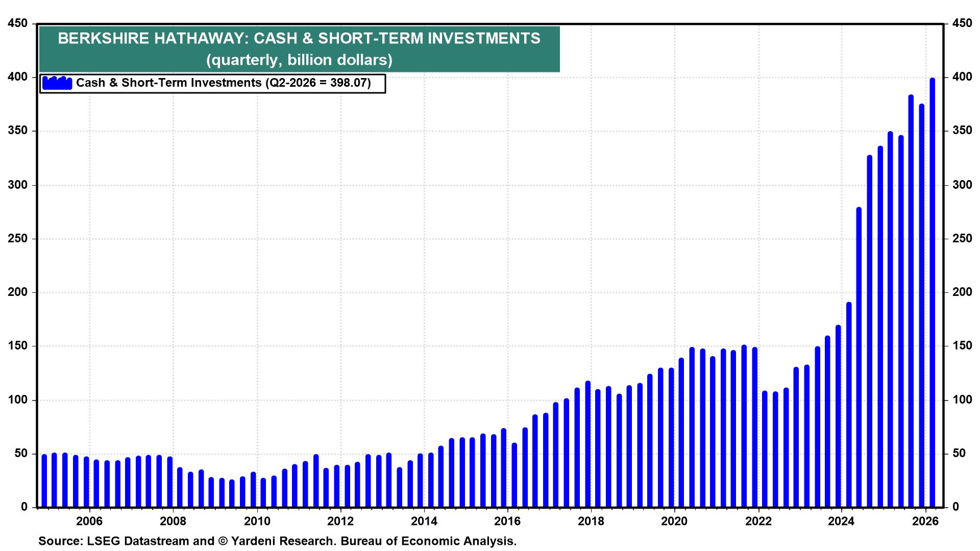Click the right y-axis label 300
Screen dimensions: 980x551
(962, 185)
